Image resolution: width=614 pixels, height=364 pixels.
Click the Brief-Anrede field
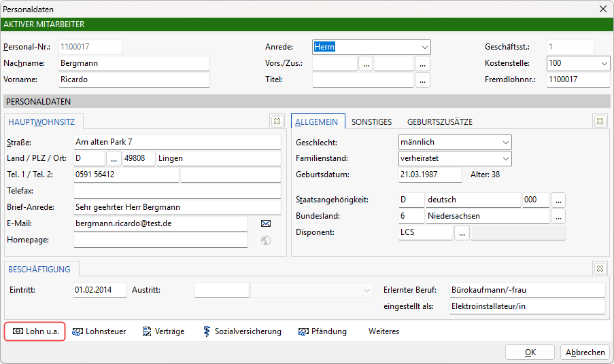pos(177,208)
